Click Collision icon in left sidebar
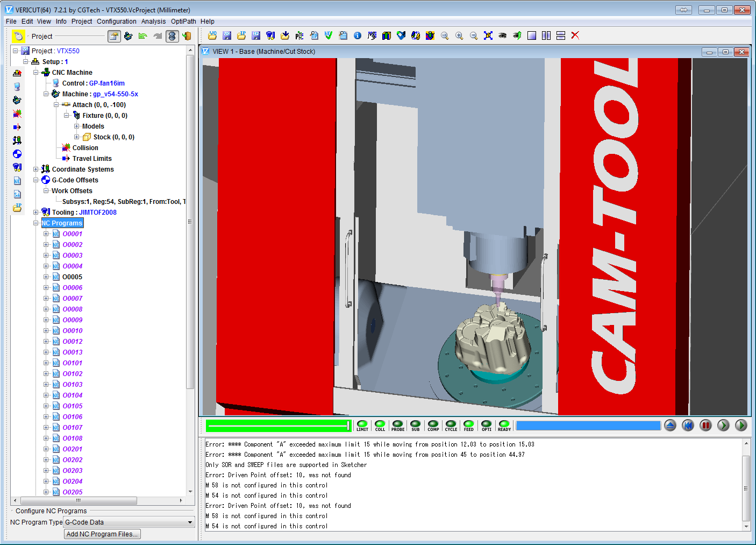Image resolution: width=756 pixels, height=545 pixels. point(17,114)
